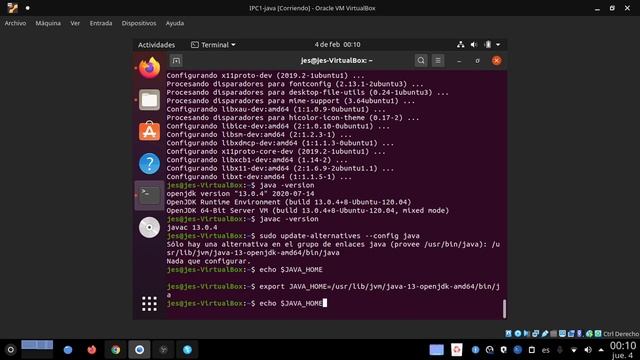Click the VirtualBox hard disk status icon

pyautogui.click(x=509, y=333)
